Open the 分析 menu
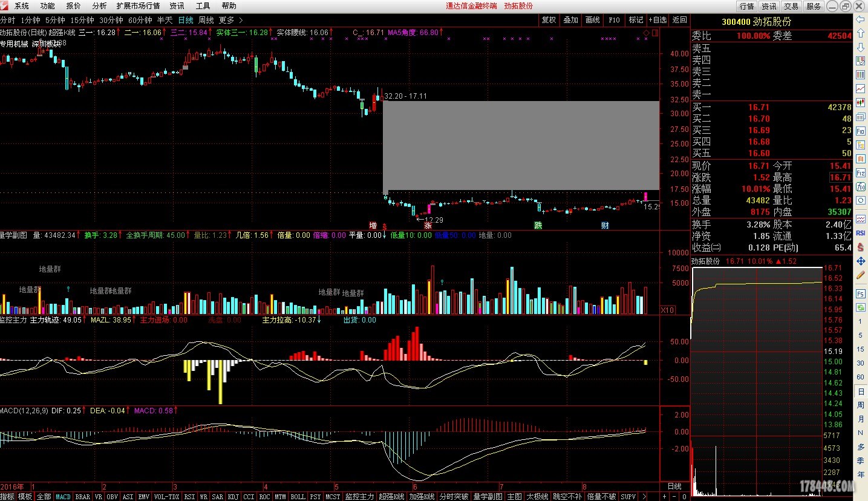Screen dimensions: 868x501 tap(99, 5)
